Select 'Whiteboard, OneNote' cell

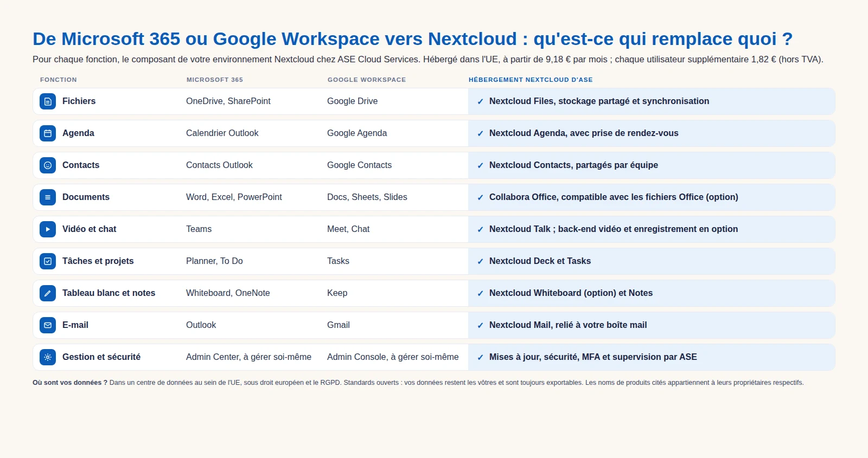pyautogui.click(x=228, y=293)
